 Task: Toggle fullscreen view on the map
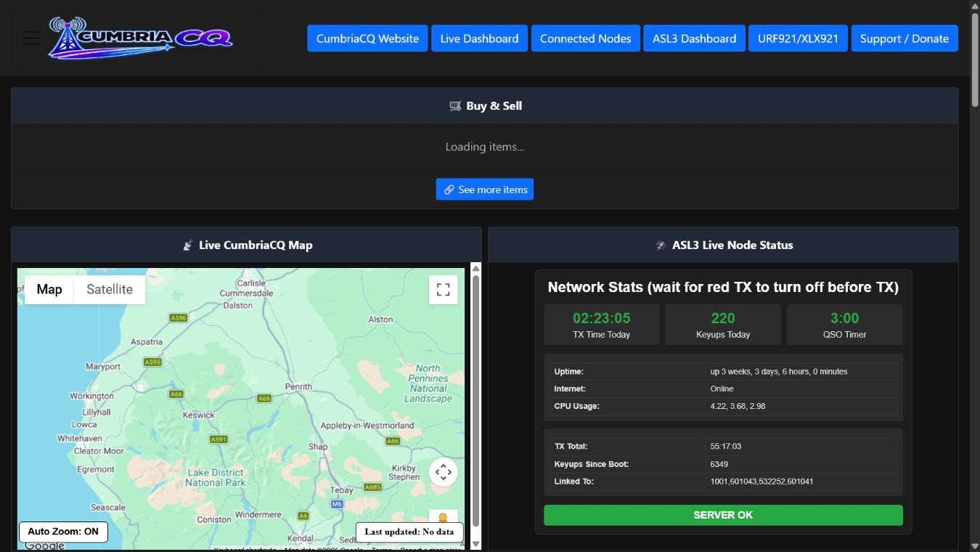point(444,290)
